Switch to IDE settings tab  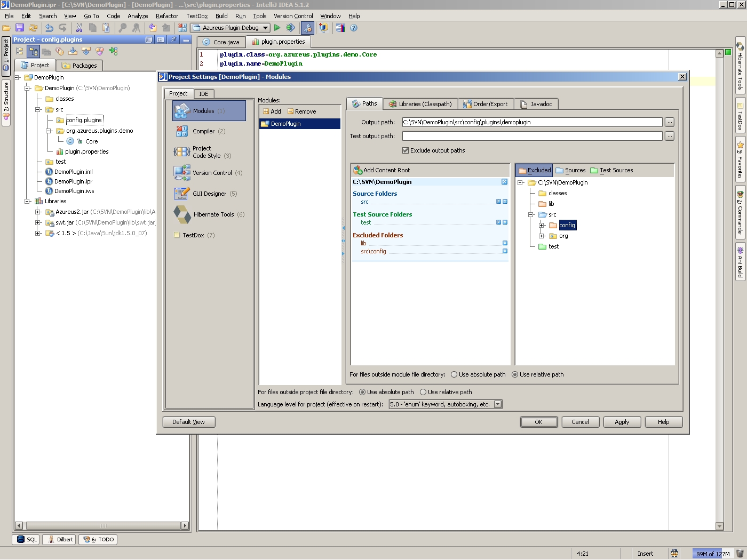204,94
